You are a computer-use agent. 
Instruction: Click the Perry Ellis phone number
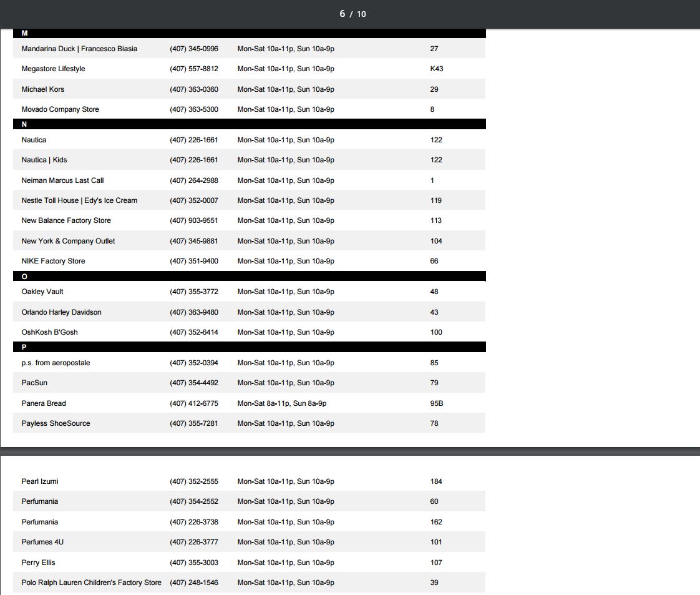(x=194, y=563)
